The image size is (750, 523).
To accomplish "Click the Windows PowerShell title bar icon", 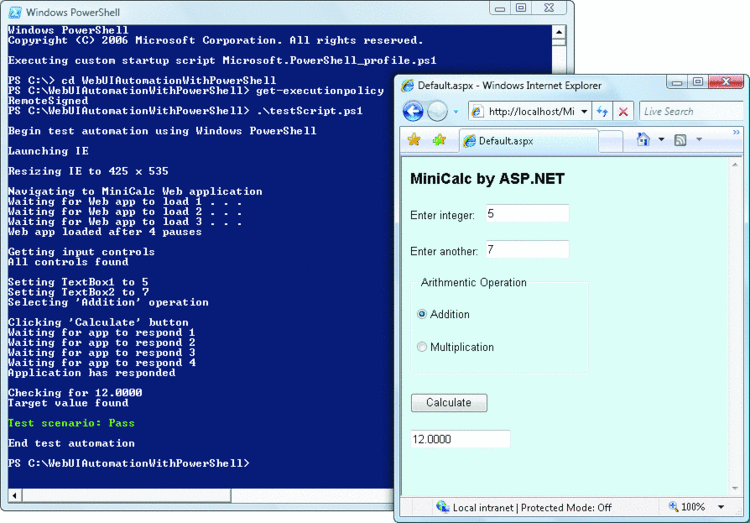I will click(15, 12).
